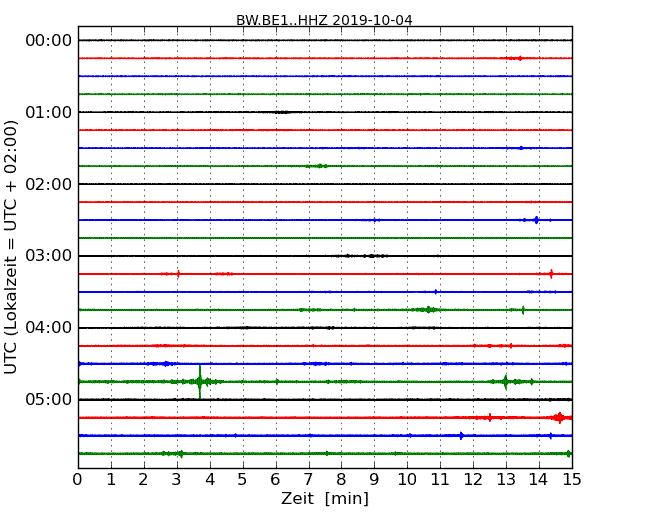Click x-axis tick label 9
The height and width of the screenshot is (520, 650).
[374, 480]
